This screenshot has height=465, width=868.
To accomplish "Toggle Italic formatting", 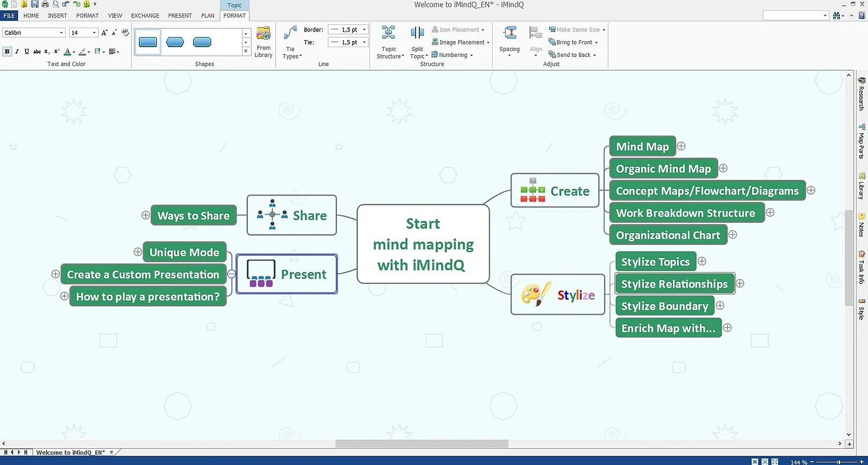I will pos(17,51).
